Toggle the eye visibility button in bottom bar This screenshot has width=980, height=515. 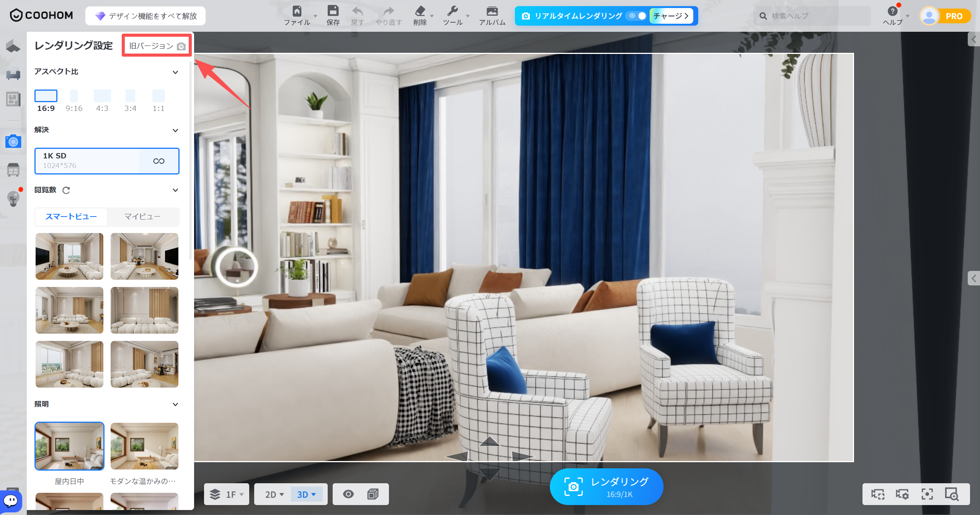tap(348, 494)
